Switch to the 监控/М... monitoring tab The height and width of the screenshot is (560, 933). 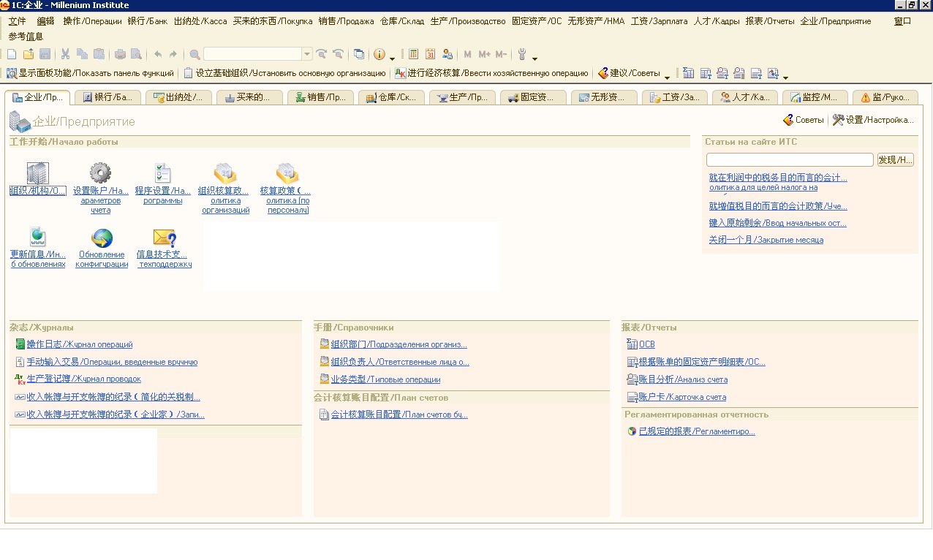[x=815, y=97]
